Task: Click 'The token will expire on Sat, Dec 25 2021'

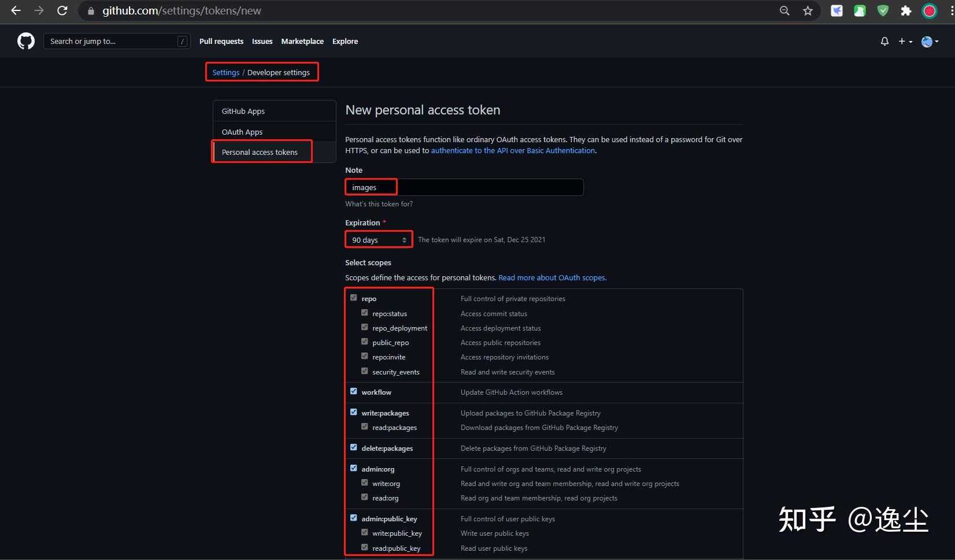Action: [482, 240]
